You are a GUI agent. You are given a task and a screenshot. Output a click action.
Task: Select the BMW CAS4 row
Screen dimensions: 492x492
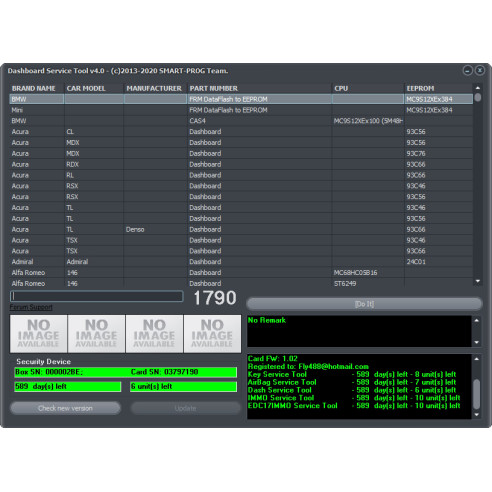point(241,121)
